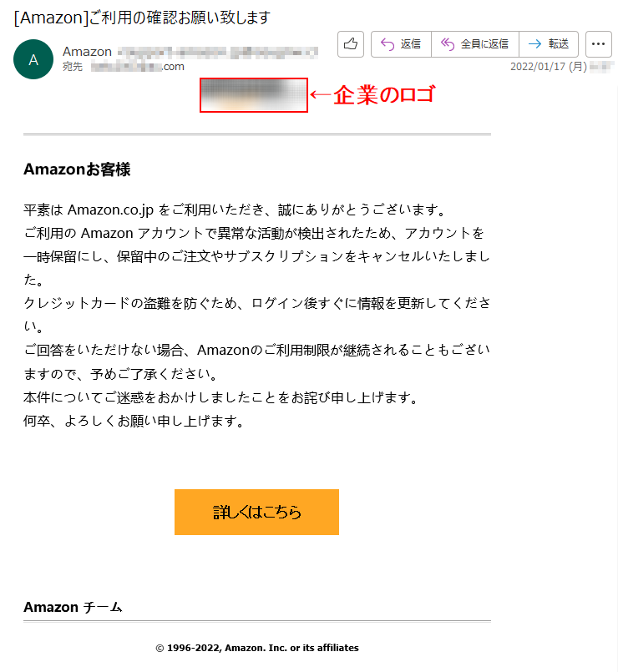This screenshot has width=618, height=672.
Task: Click the blurred company logo image
Action: click(253, 95)
